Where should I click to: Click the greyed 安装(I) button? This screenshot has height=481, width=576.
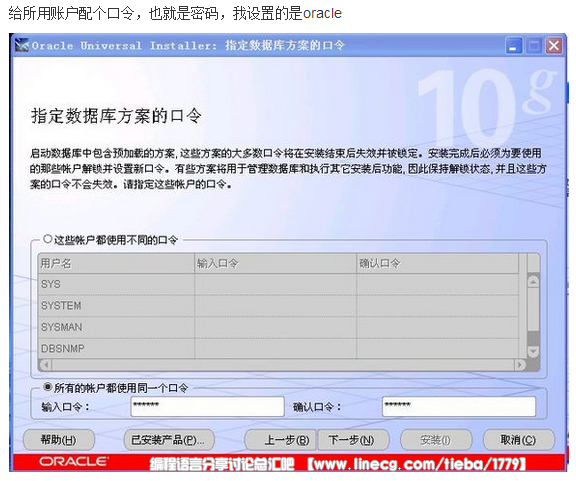[436, 440]
